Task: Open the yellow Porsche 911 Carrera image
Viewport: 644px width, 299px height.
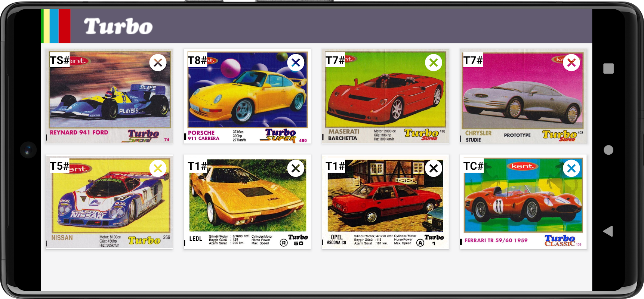Action: pyautogui.click(x=247, y=96)
